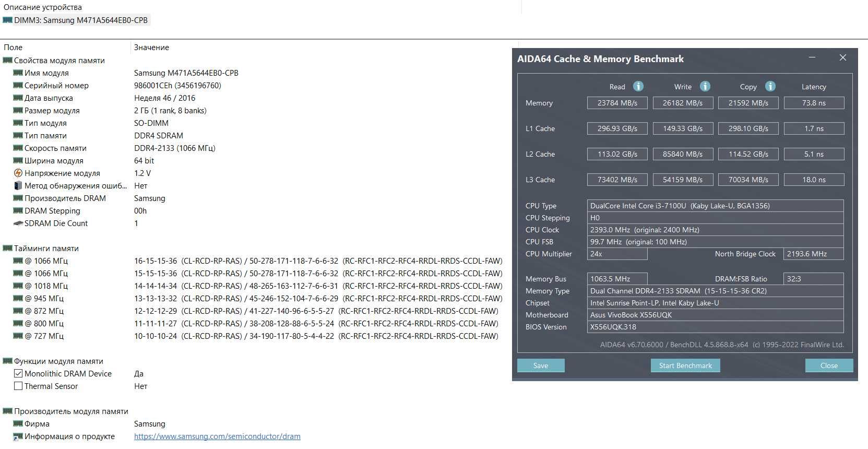Viewport: 868px width, 449px height.
Task: Click the Memory Read 23784 MB/s field
Action: point(617,103)
